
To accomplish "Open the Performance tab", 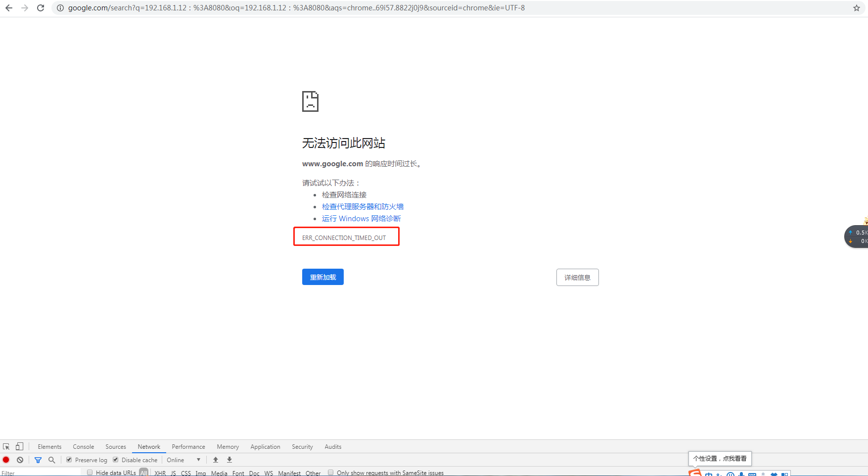I will tap(188, 447).
